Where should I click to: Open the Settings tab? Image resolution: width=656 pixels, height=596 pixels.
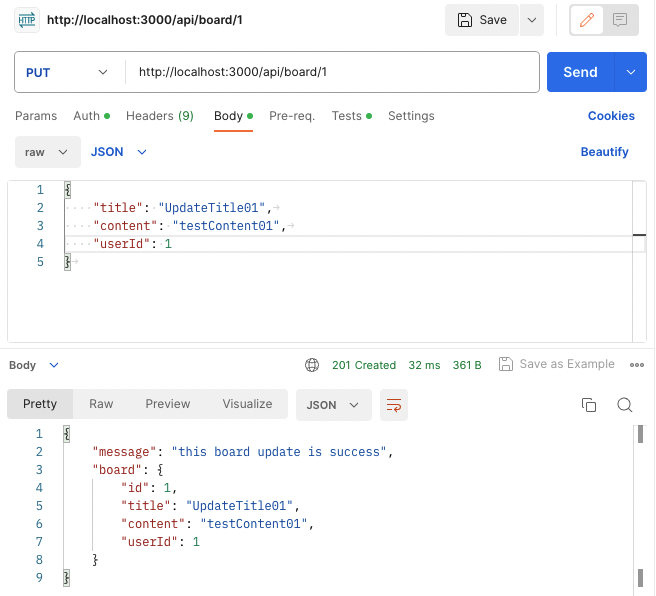point(411,116)
